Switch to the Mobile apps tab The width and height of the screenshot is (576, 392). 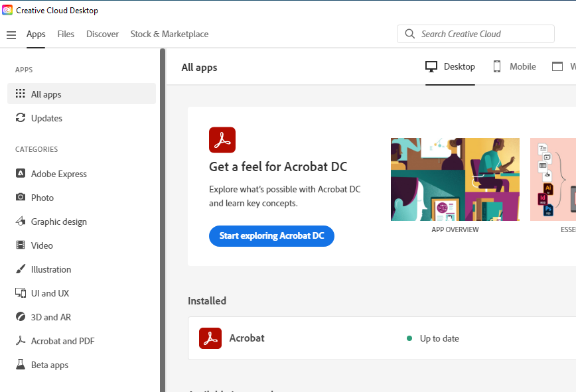[x=514, y=66]
